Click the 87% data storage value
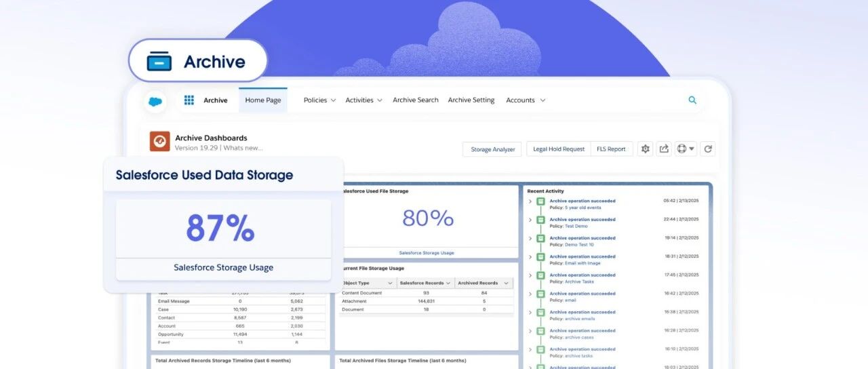Image resolution: width=868 pixels, height=369 pixels. 220,228
